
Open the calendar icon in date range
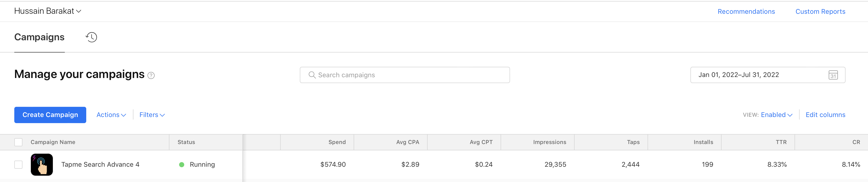[x=833, y=75]
